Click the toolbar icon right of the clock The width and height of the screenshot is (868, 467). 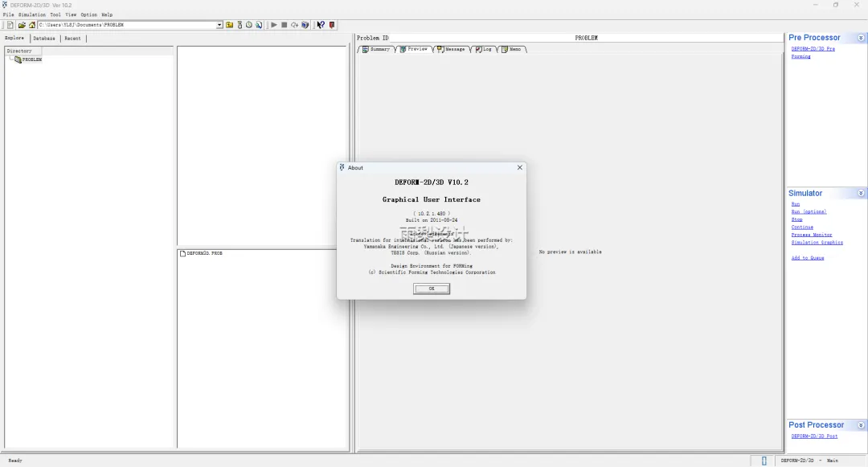(x=259, y=25)
